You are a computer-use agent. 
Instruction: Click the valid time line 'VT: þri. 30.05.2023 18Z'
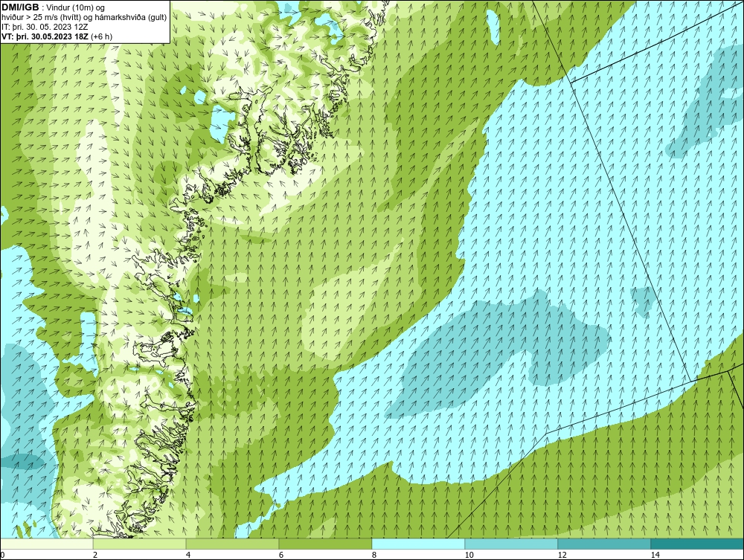coord(45,36)
